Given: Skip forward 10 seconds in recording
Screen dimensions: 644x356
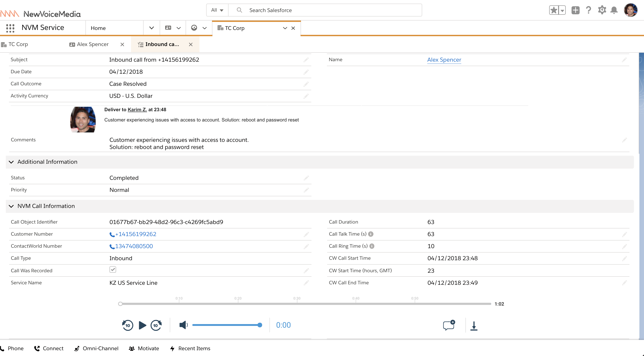Looking at the screenshot, I should (x=156, y=325).
